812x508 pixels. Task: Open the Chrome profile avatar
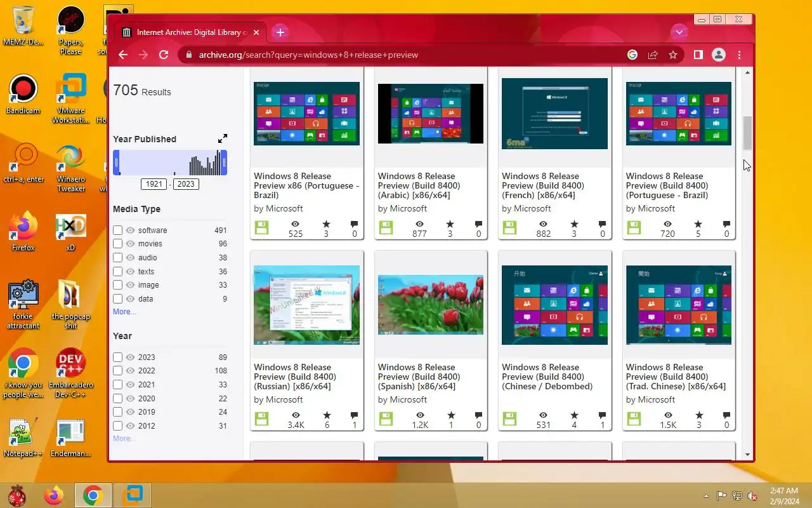pyautogui.click(x=718, y=55)
